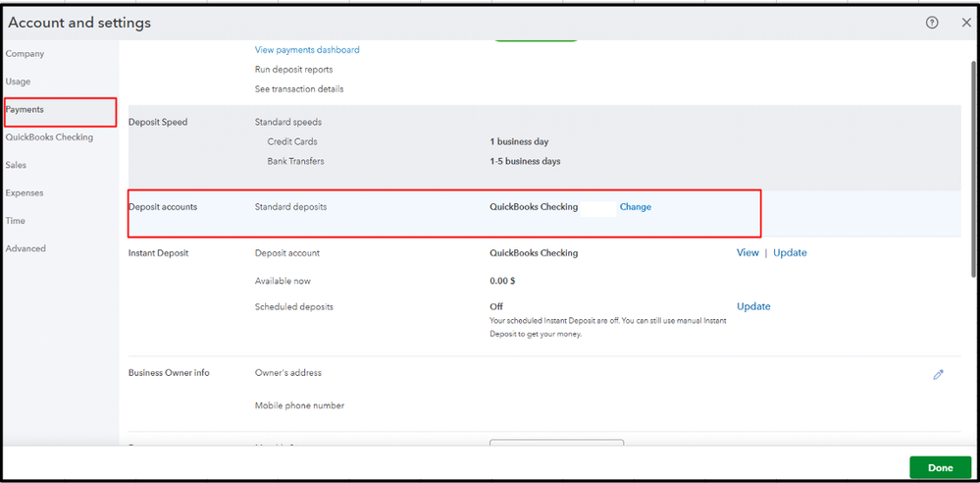This screenshot has width=980, height=483.
Task: Open the Advanced settings tab
Action: pyautogui.click(x=26, y=248)
